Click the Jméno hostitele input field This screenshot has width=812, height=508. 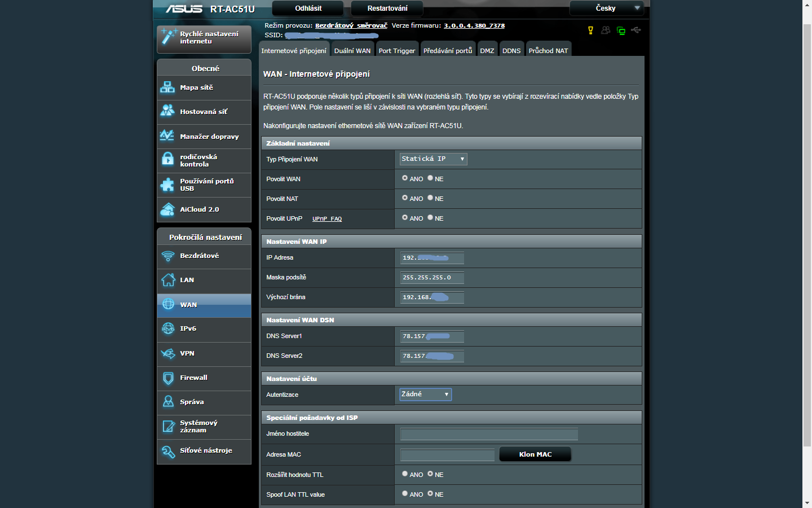[x=489, y=434]
